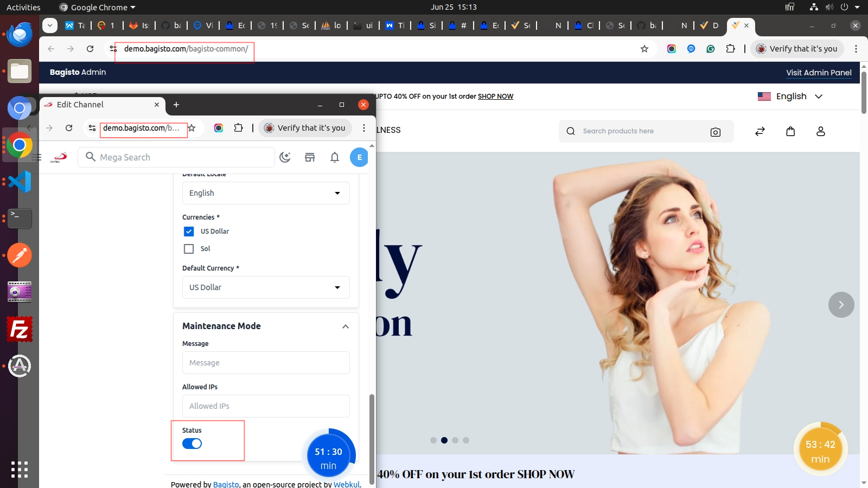Click the Allowed IPs input field
The width and height of the screenshot is (868, 488).
click(x=266, y=406)
